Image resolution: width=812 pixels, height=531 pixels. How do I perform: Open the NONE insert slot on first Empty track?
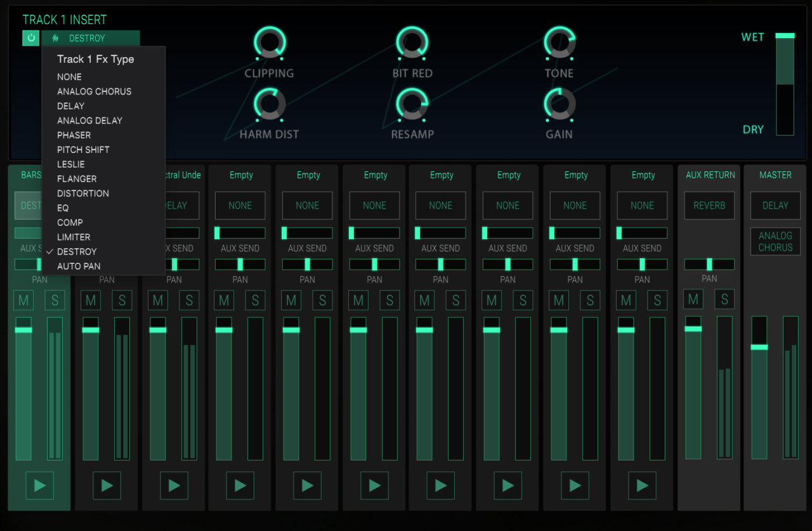(240, 206)
